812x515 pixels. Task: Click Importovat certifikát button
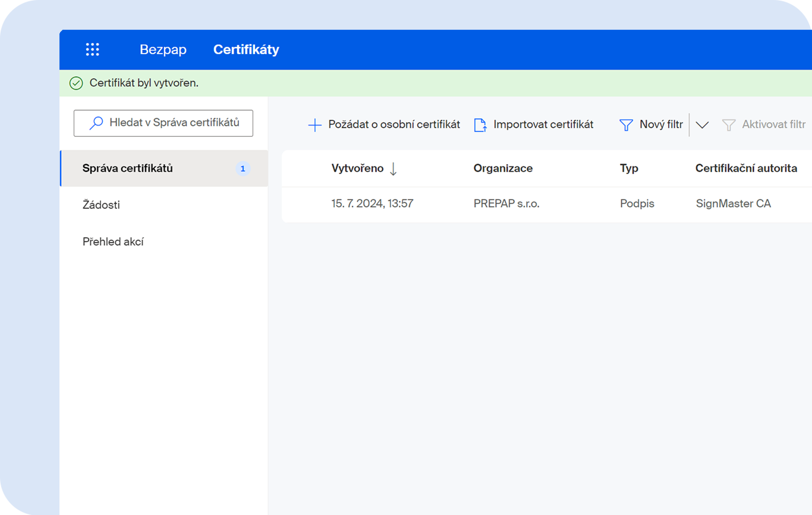(543, 125)
